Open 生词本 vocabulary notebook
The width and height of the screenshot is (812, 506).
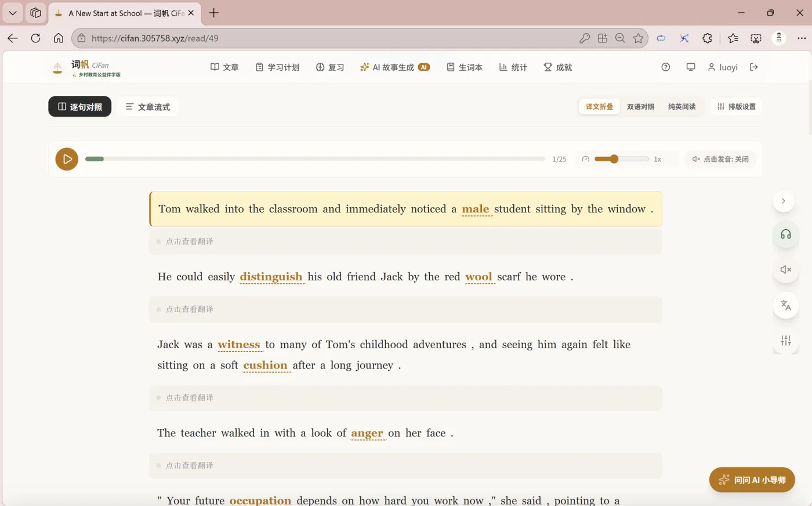coord(465,67)
